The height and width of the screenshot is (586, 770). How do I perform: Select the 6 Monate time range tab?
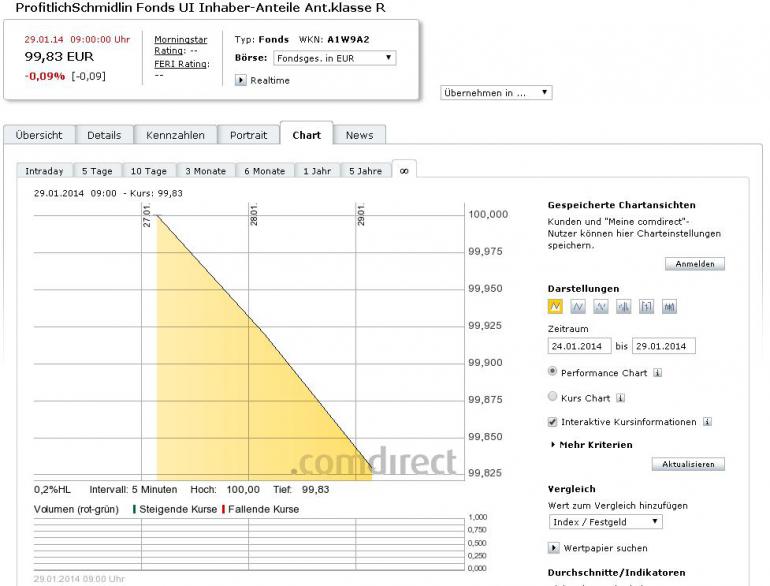tap(265, 170)
